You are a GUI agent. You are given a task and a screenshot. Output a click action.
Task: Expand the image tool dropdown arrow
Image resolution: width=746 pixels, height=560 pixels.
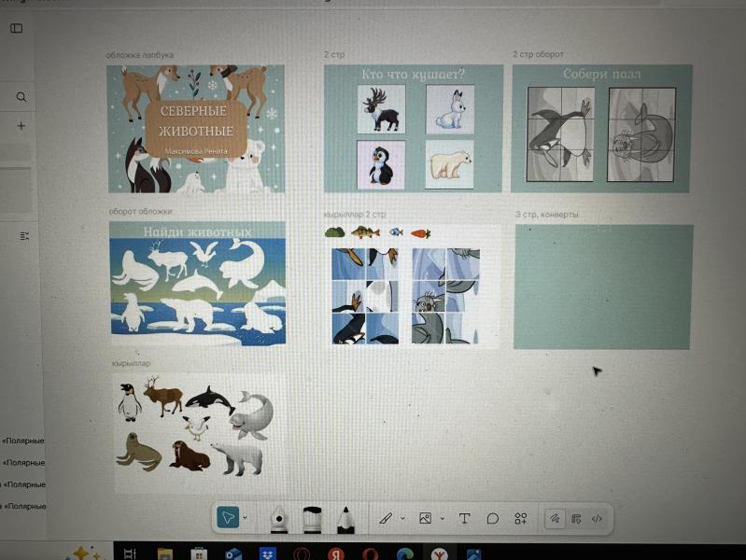(441, 518)
